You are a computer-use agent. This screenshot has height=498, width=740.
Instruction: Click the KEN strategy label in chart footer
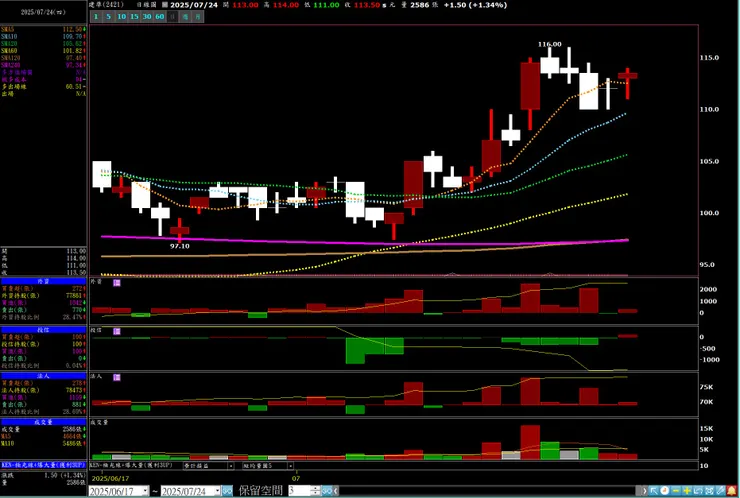tap(131, 465)
